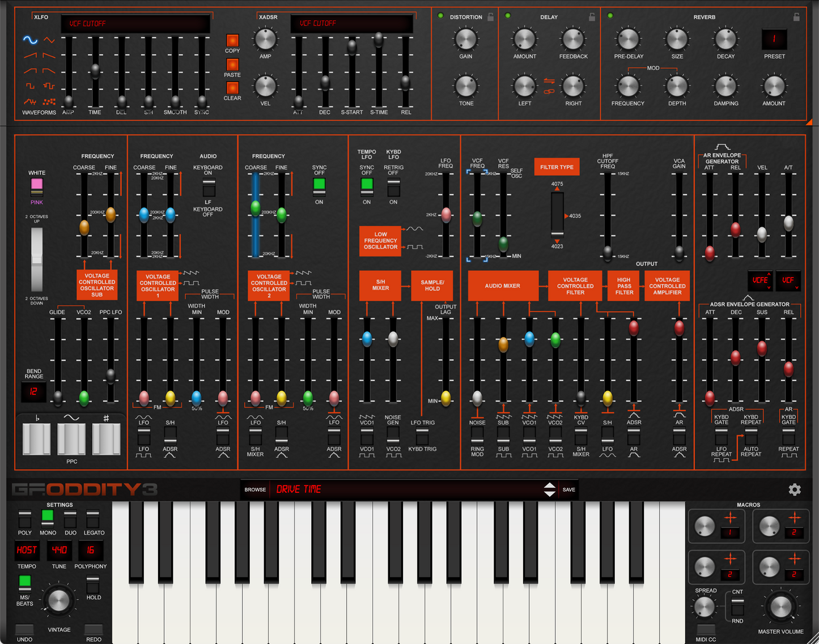
Task: Click the Reverb PRESET number display
Action: 774,39
